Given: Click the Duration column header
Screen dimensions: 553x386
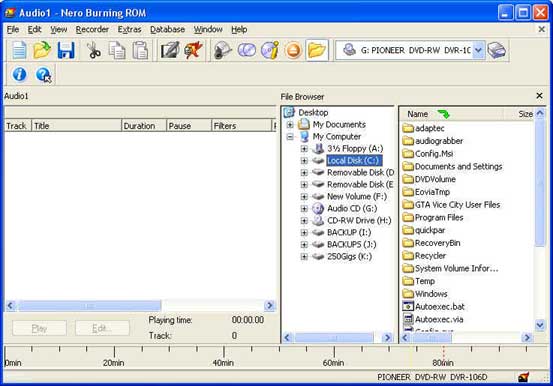Looking at the screenshot, I should pyautogui.click(x=144, y=126).
